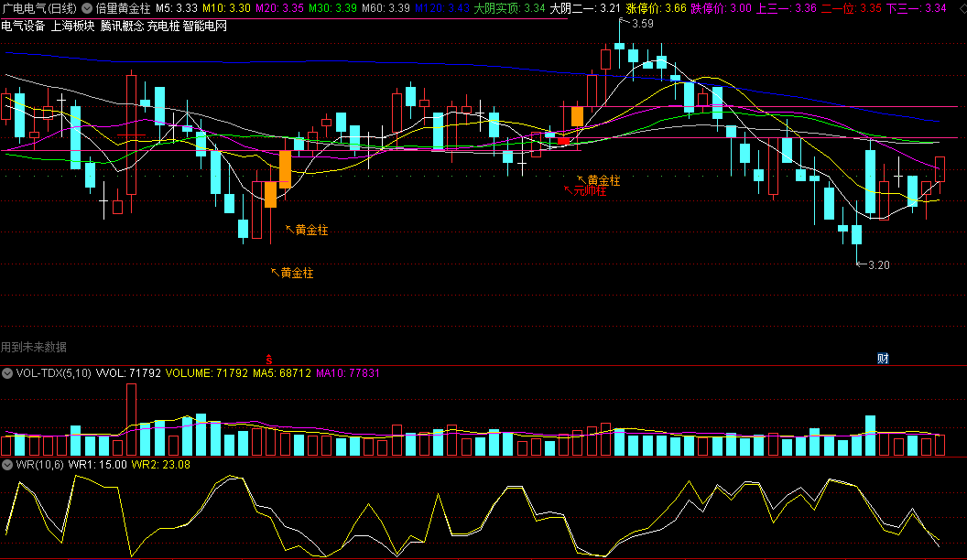Viewport: 967px width, 560px height.
Task: Open the 智能电网 concept link
Action: pyautogui.click(x=205, y=27)
